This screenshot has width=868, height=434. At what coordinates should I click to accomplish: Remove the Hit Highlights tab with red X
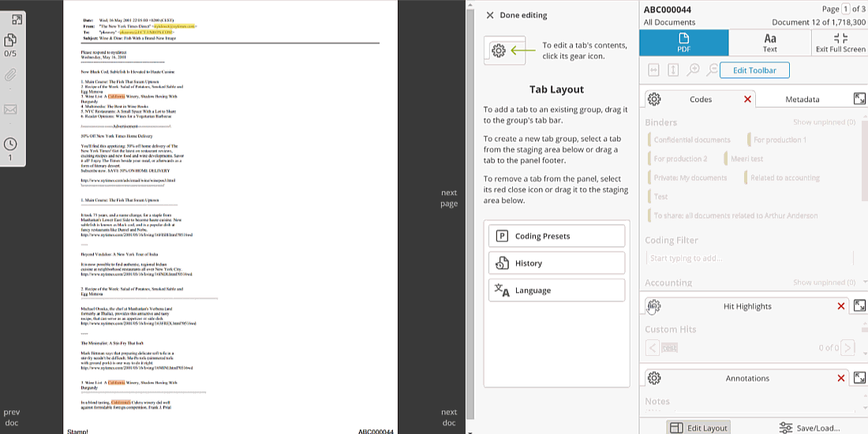click(841, 306)
